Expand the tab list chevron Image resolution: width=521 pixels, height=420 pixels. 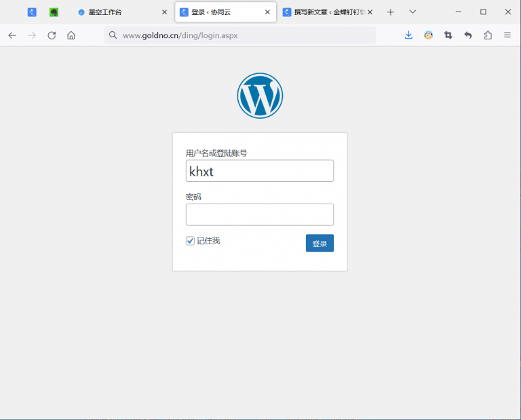(412, 12)
